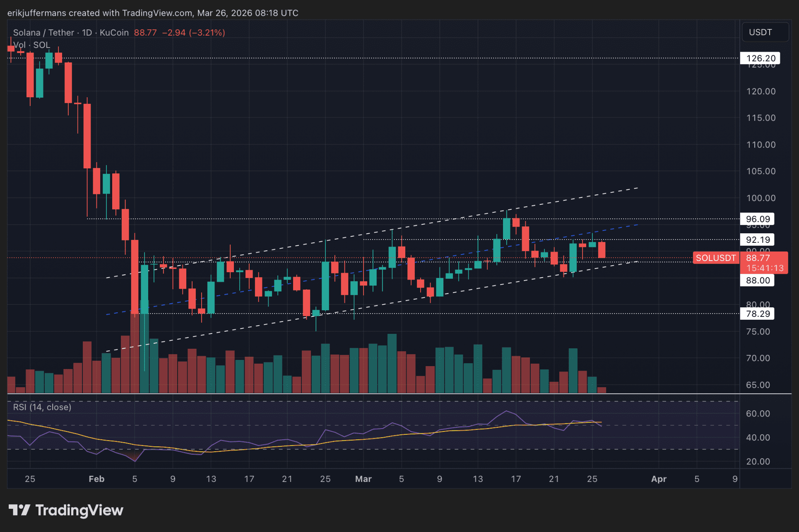Click the SOLUSDT red price tag
This screenshot has height=532, width=799.
coord(715,258)
